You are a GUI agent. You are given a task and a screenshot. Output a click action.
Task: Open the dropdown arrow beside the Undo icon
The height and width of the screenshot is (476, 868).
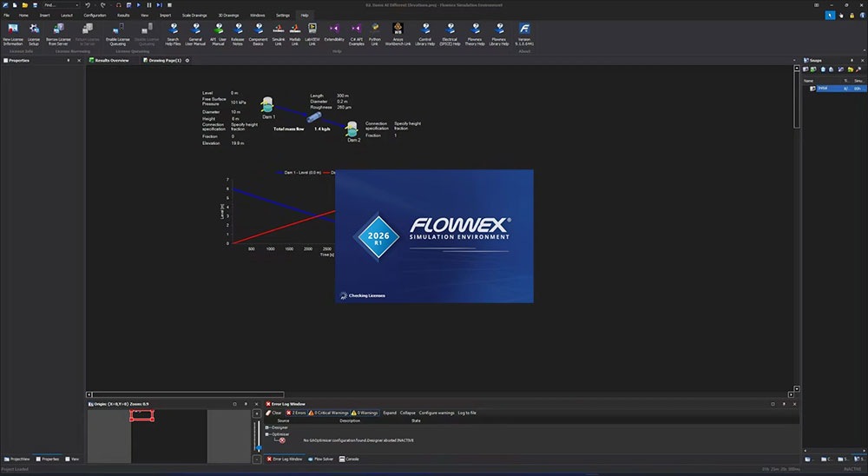pyautogui.click(x=95, y=5)
